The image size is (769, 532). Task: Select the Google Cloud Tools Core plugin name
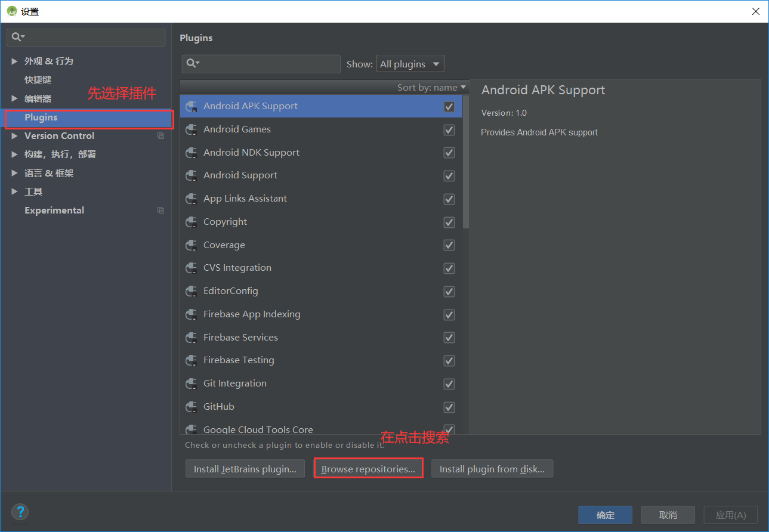coord(258,429)
